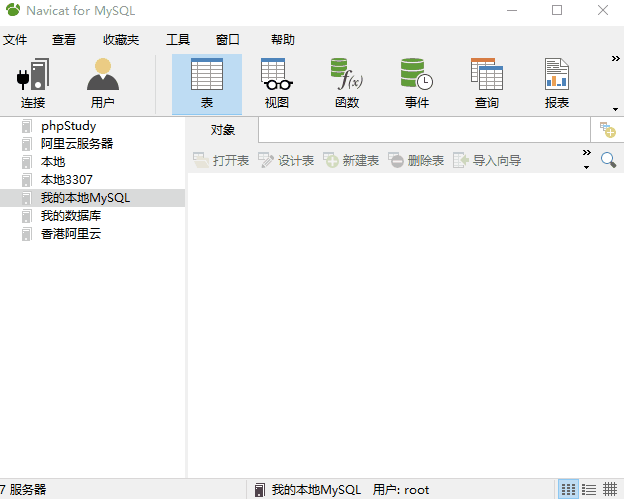Launch the 导入向导 (Import Wizard) button
The height and width of the screenshot is (499, 624).
click(487, 160)
